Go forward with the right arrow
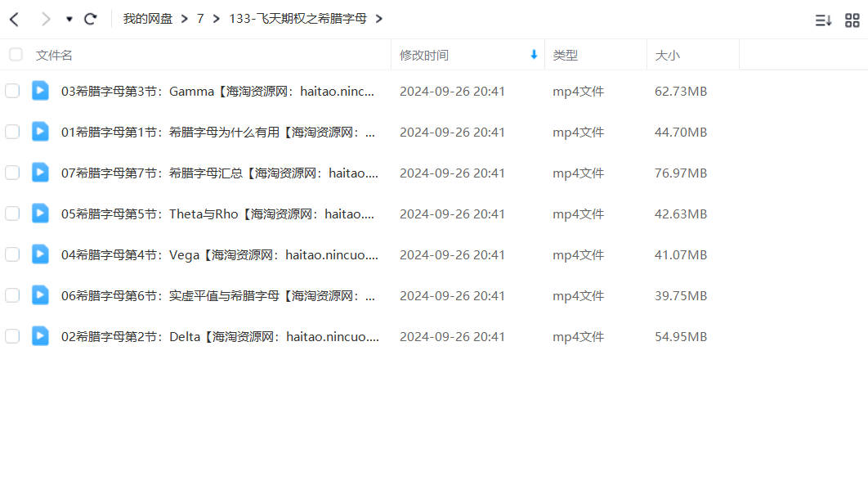 [46, 20]
